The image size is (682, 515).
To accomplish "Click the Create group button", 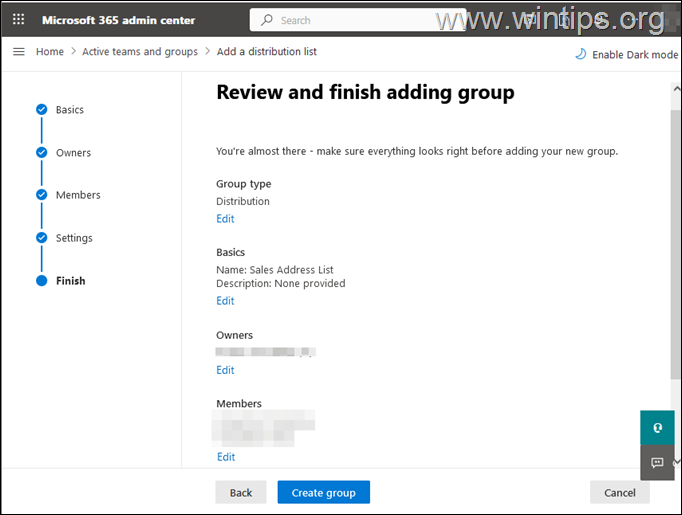I will click(x=324, y=492).
